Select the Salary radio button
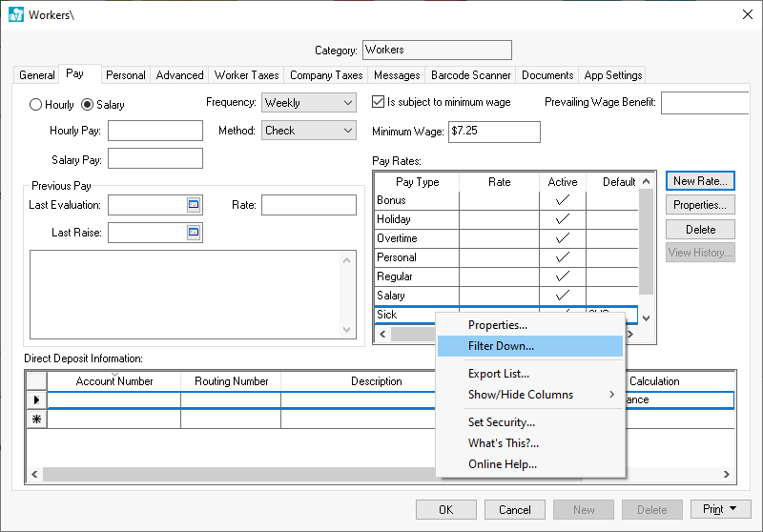763x532 pixels. (x=87, y=105)
